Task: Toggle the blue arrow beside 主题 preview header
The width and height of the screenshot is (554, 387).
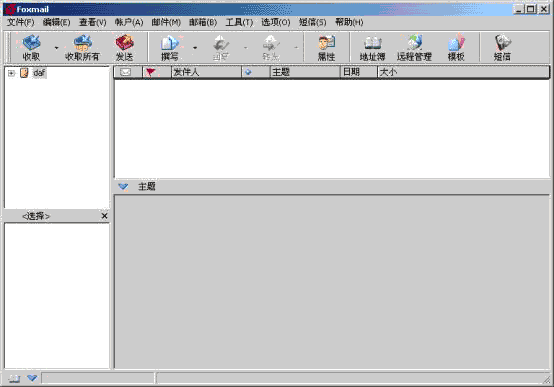Action: (x=123, y=186)
